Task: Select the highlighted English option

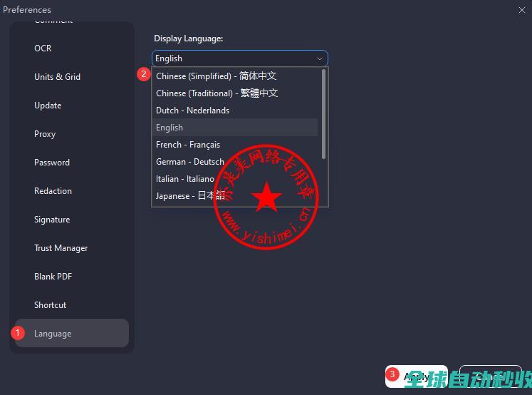Action: pos(169,128)
